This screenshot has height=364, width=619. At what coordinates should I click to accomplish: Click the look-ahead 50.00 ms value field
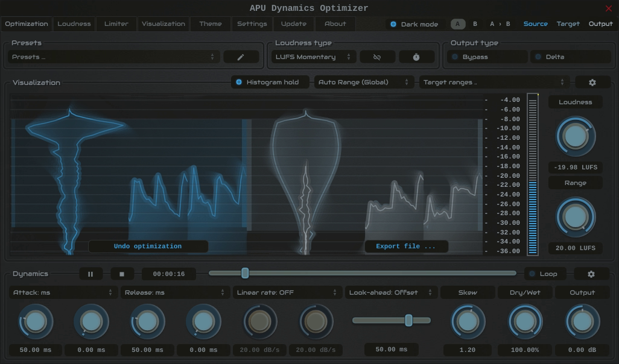point(391,350)
